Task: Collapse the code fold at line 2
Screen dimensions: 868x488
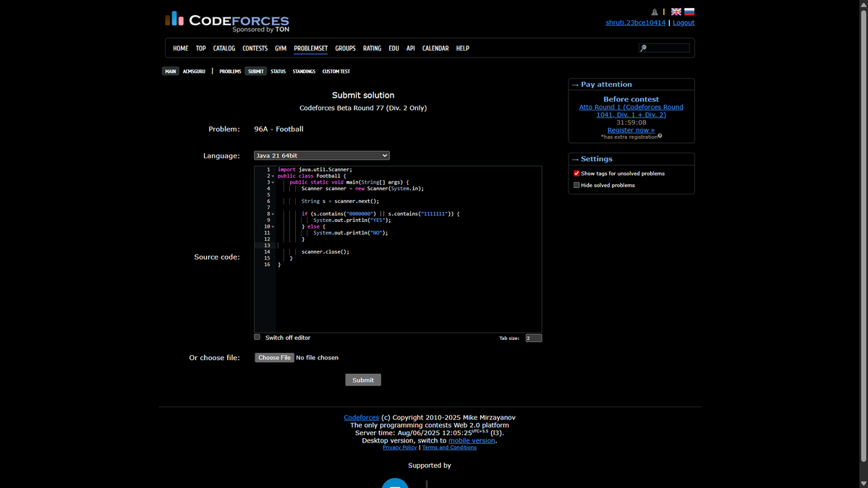Action: [272, 176]
